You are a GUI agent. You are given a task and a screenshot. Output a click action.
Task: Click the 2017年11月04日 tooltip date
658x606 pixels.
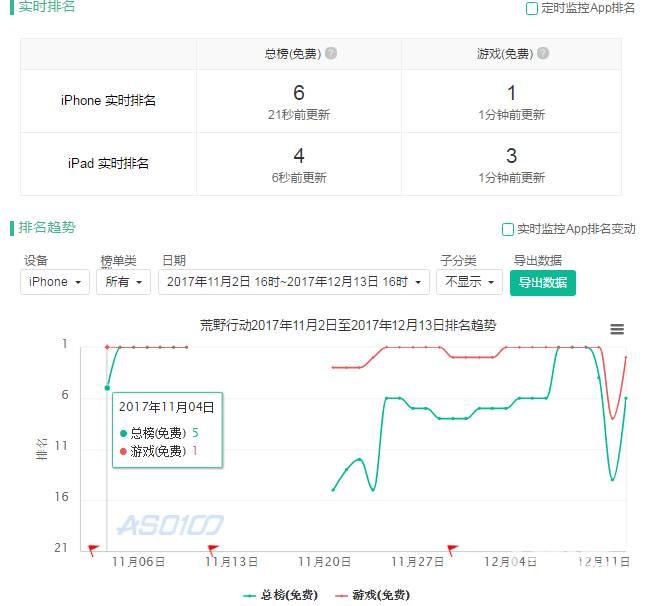pyautogui.click(x=167, y=407)
